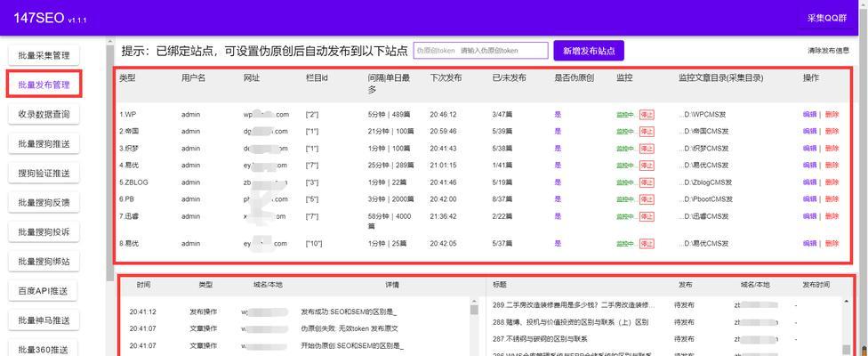Viewport: 868px width, 356px height.
Task: Delete the 8.易优 site entry
Action: point(832,244)
